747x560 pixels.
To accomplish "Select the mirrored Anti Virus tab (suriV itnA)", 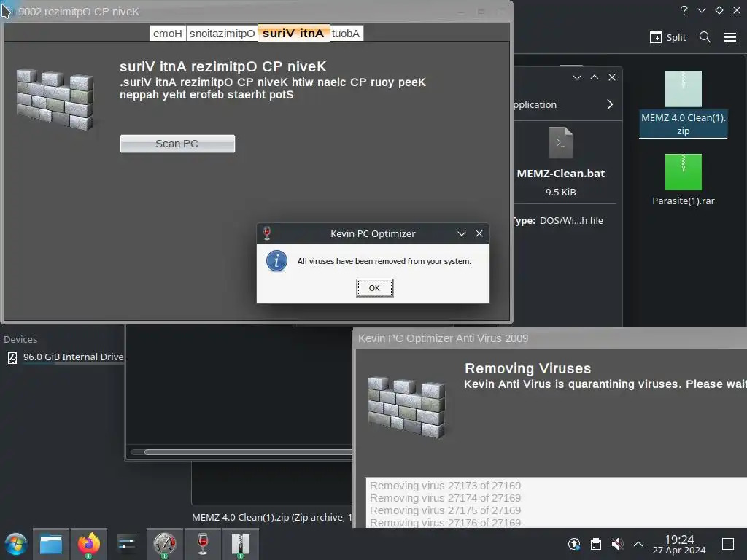I will pyautogui.click(x=293, y=34).
